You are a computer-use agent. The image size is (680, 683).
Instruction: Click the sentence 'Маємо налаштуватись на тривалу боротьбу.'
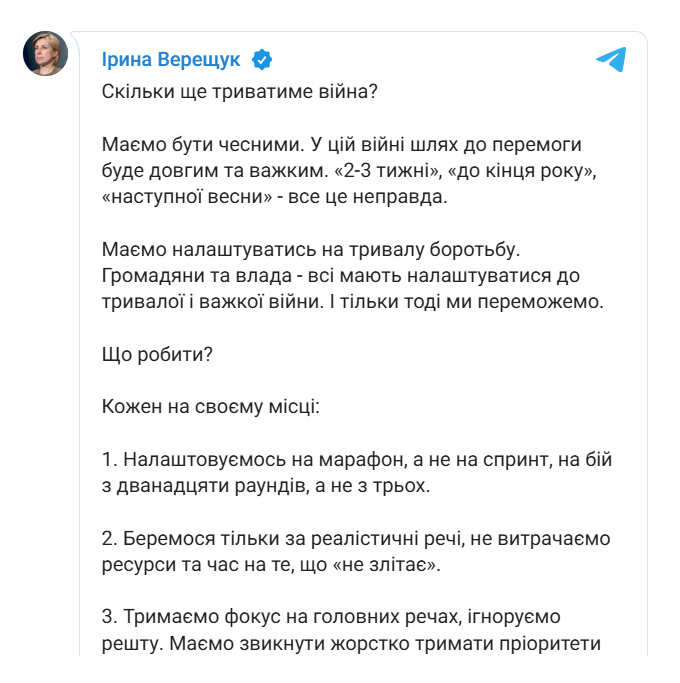311,250
